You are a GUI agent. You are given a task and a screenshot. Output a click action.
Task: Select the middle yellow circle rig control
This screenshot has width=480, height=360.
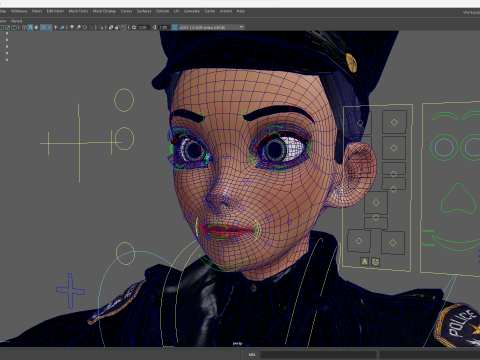[x=124, y=138]
